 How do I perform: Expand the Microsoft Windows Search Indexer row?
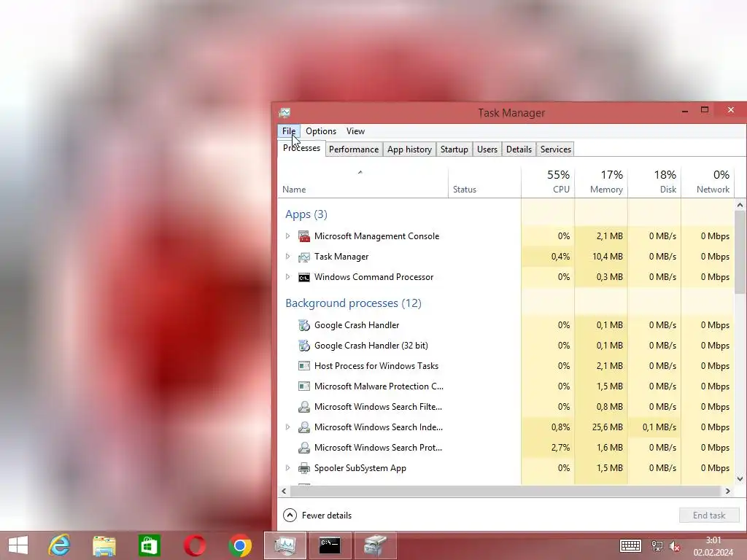(x=287, y=427)
